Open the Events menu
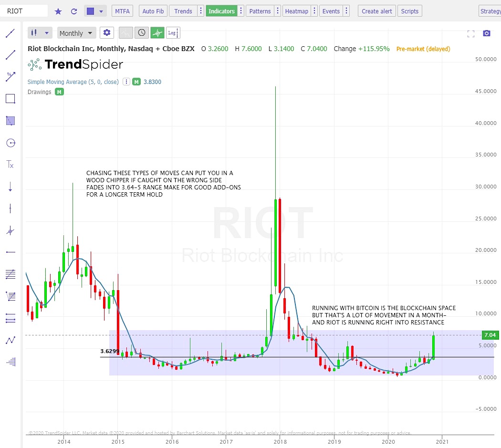 [331, 11]
